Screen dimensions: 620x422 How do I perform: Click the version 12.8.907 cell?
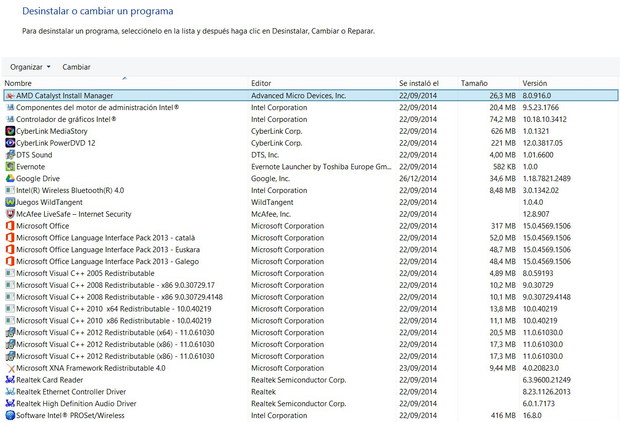click(x=536, y=214)
